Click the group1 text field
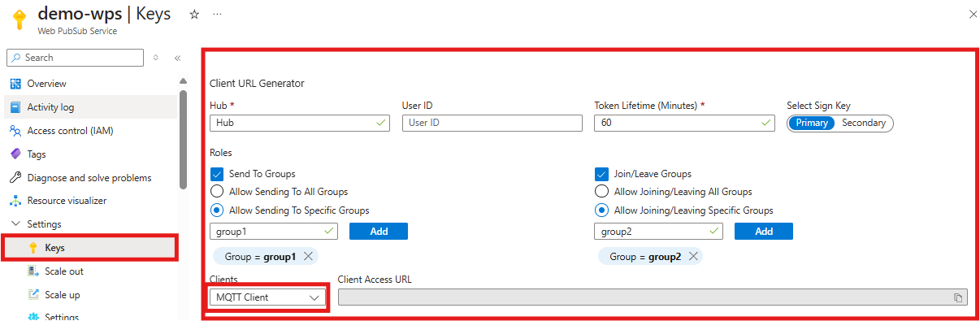 pos(274,232)
